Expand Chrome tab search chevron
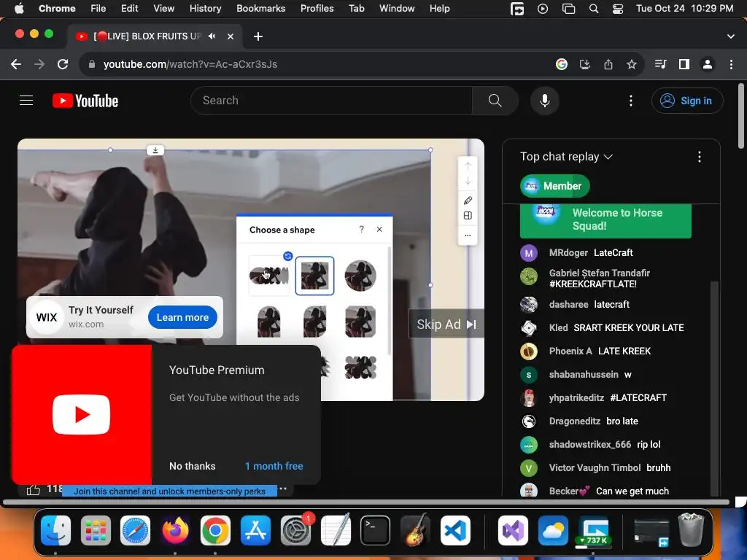 click(x=731, y=36)
